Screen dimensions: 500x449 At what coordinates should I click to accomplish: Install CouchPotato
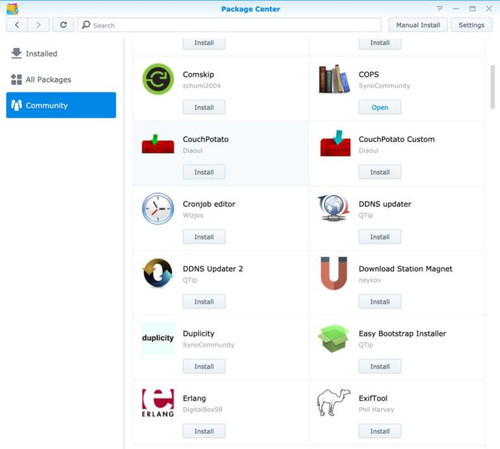point(204,172)
